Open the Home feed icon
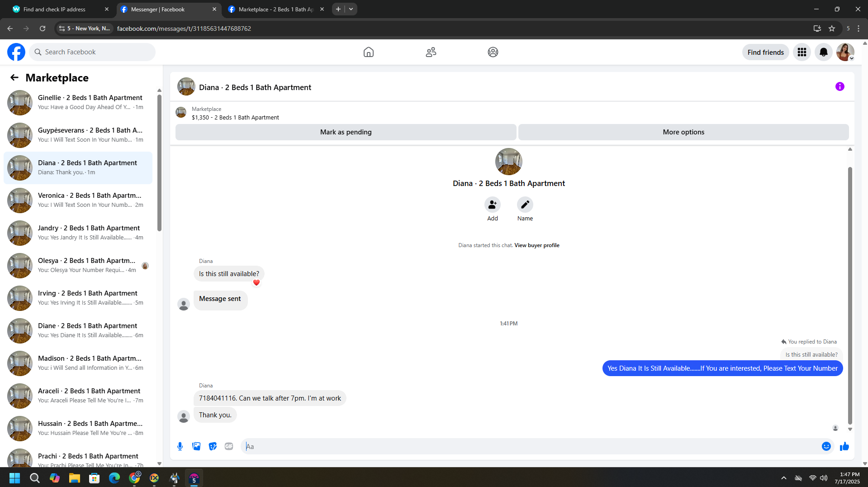The image size is (868, 487). 369,52
